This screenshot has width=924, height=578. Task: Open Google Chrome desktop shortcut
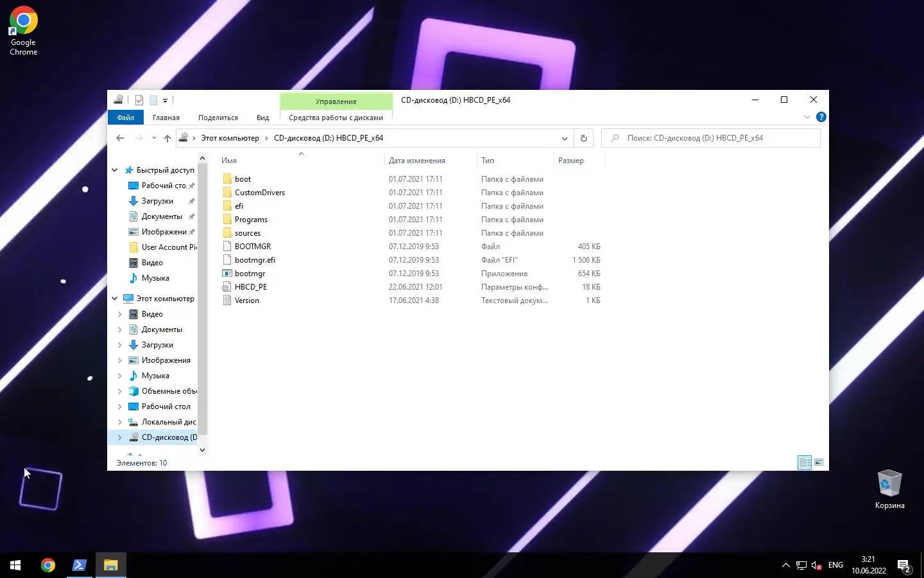tap(24, 31)
